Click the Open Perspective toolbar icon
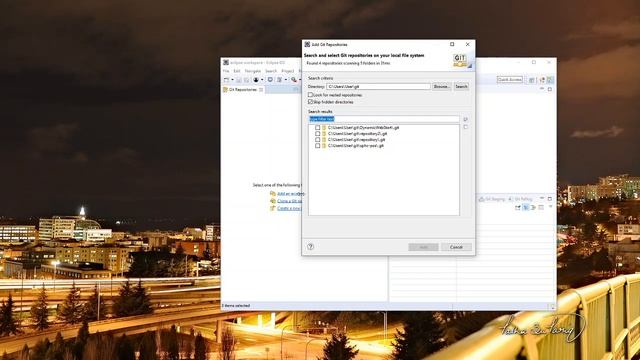The width and height of the screenshot is (640, 360). (x=531, y=80)
